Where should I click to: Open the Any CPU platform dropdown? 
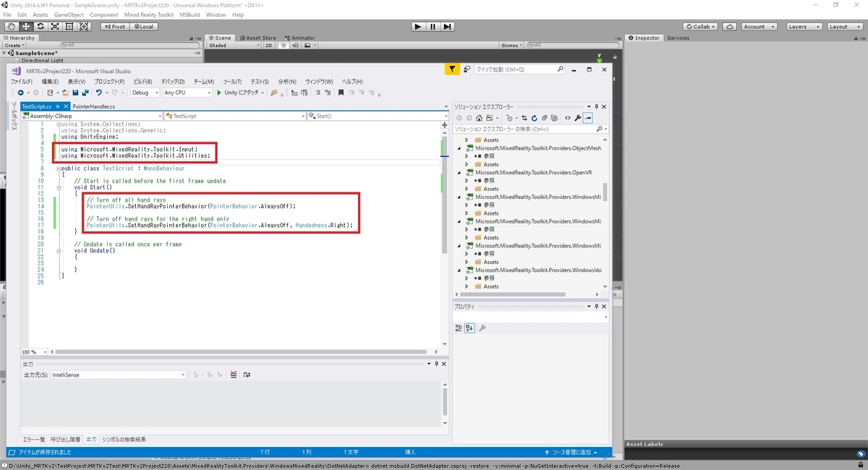click(x=187, y=93)
